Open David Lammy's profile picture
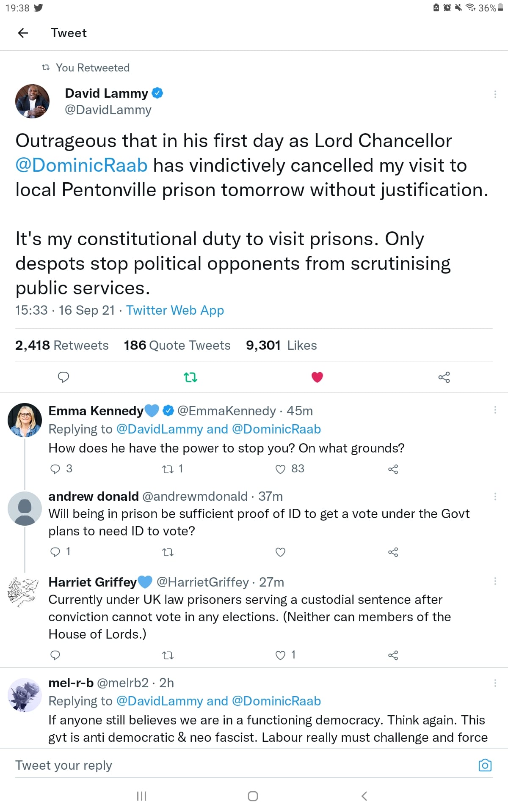 point(33,101)
